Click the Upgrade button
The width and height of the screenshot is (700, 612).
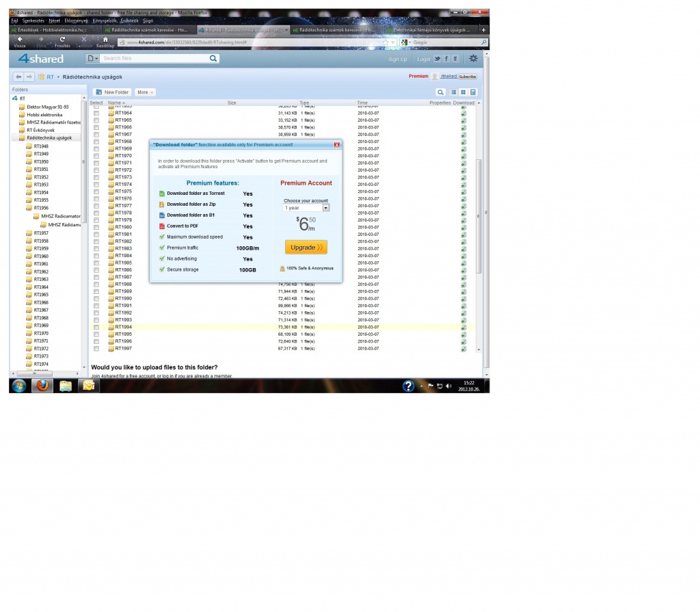click(x=306, y=248)
